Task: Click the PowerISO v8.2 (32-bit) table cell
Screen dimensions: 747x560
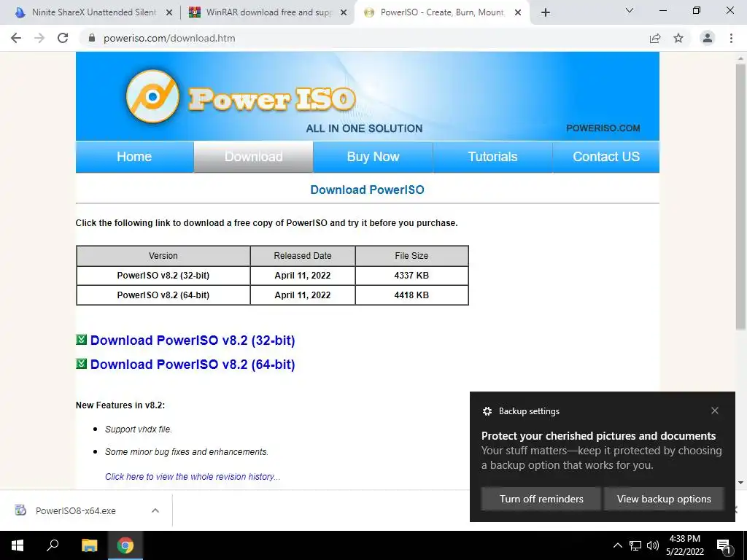Action: tap(163, 275)
